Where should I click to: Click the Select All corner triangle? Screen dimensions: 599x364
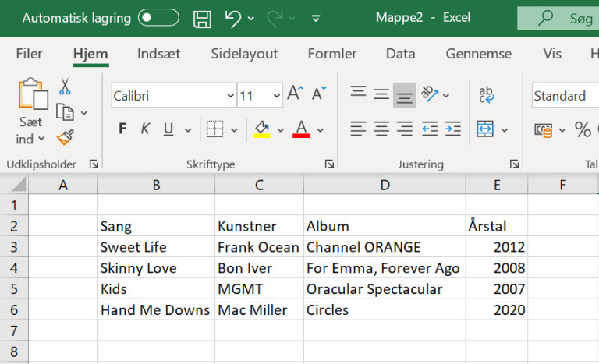18,185
